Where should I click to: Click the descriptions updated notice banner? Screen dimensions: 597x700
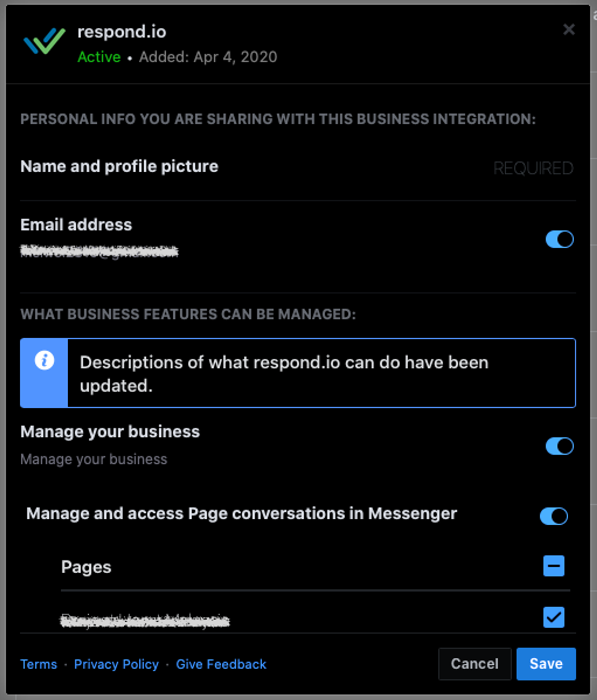coord(297,373)
